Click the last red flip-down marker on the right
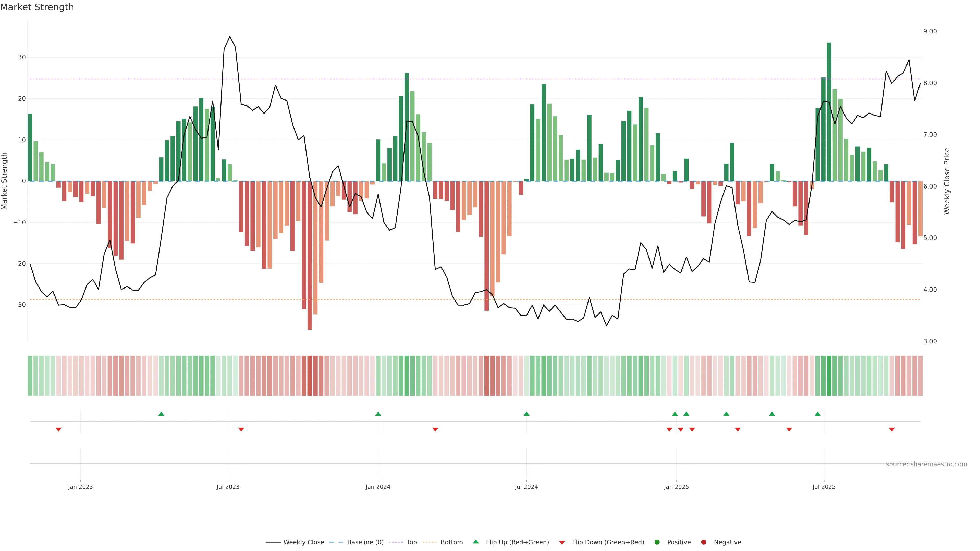 click(892, 429)
